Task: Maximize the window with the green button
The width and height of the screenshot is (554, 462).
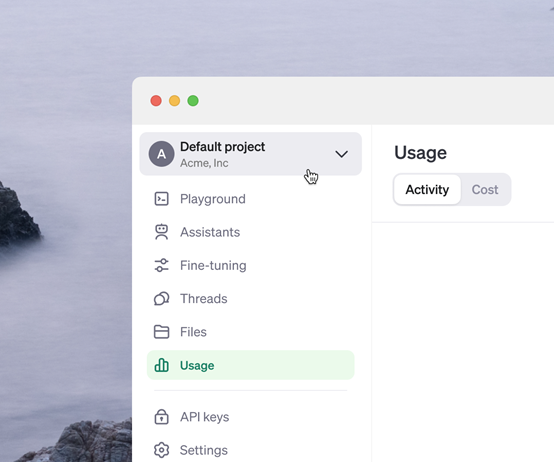Action: (x=193, y=101)
